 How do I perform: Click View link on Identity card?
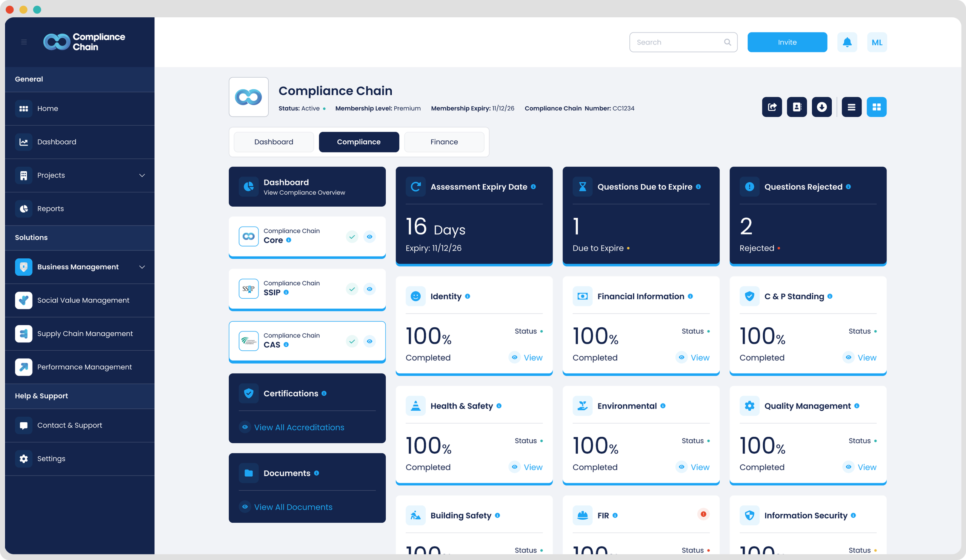coord(532,357)
